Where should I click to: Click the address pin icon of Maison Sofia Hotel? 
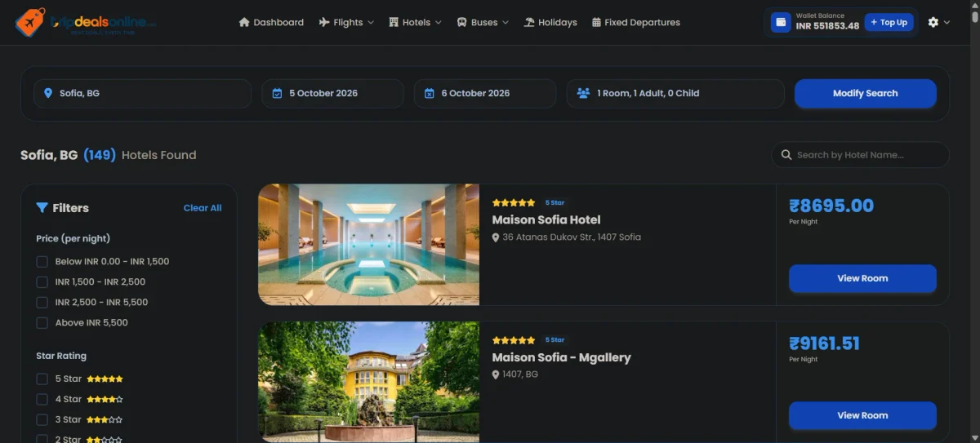pos(496,237)
